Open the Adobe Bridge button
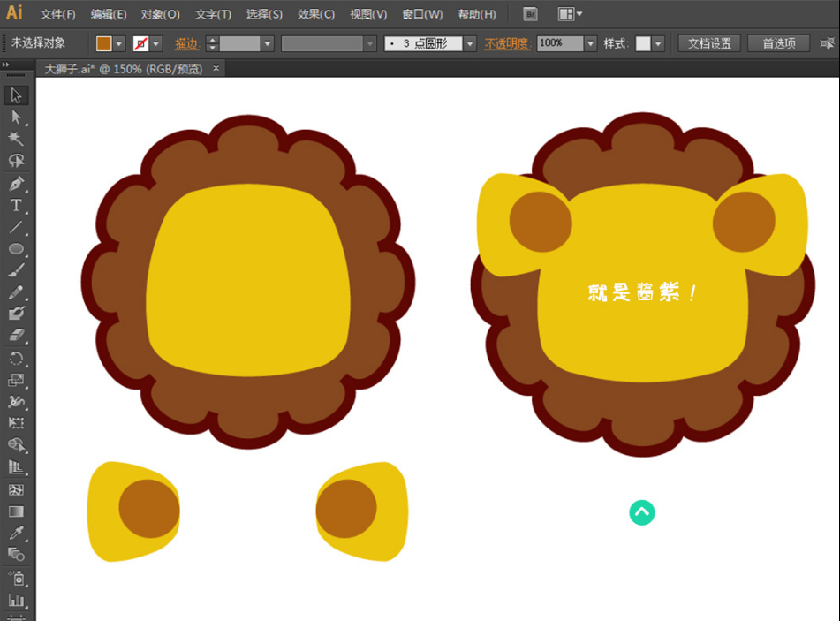Image resolution: width=840 pixels, height=621 pixels. click(x=530, y=14)
